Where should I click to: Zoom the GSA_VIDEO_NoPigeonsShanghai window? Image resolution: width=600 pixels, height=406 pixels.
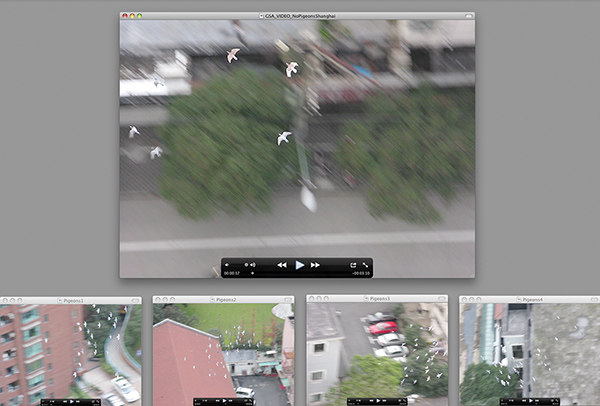(x=139, y=16)
